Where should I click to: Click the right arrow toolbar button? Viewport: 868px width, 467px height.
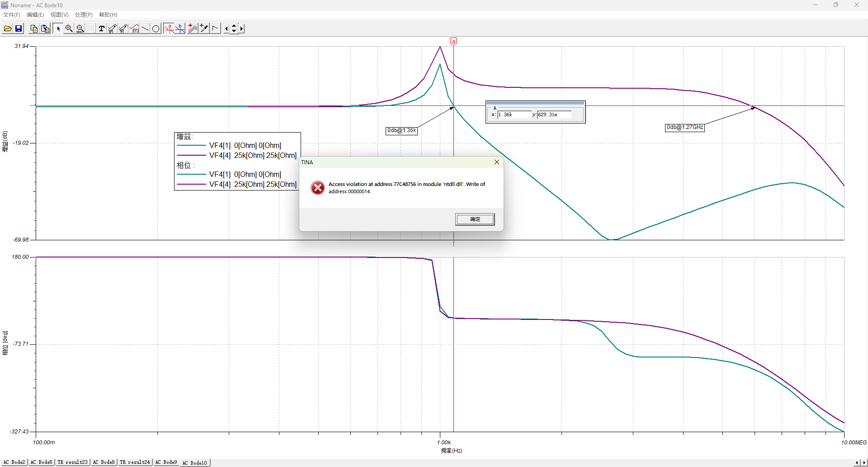click(x=241, y=29)
